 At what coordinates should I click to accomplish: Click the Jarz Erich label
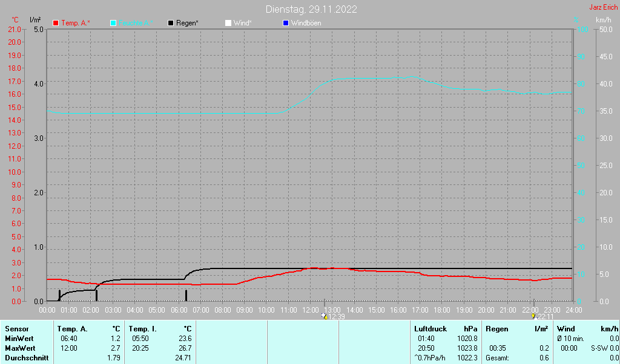(x=604, y=7)
